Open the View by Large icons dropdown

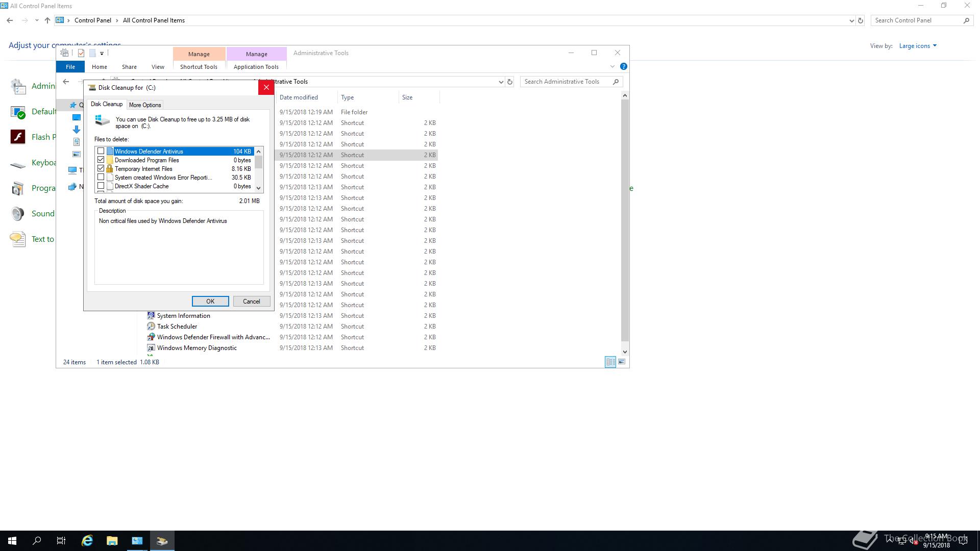(x=918, y=46)
